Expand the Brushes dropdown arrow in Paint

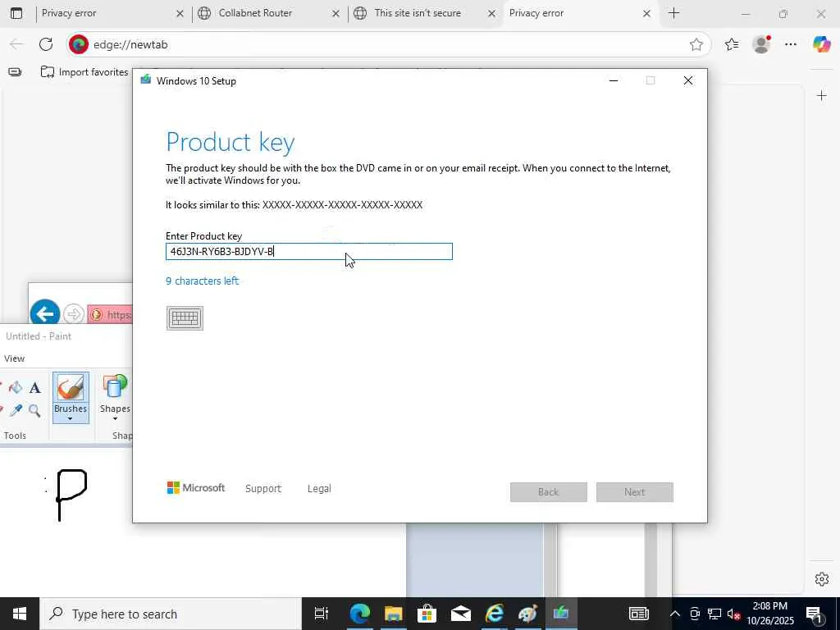click(x=71, y=418)
